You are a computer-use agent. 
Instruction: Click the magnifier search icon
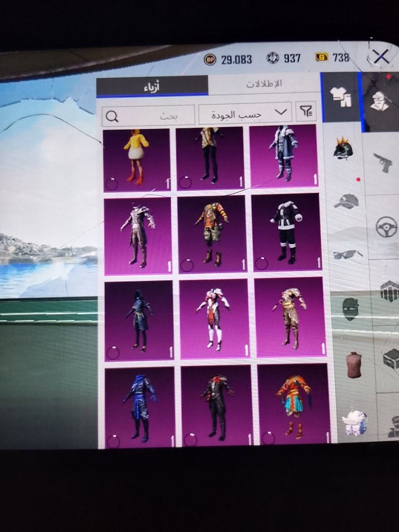(x=112, y=117)
